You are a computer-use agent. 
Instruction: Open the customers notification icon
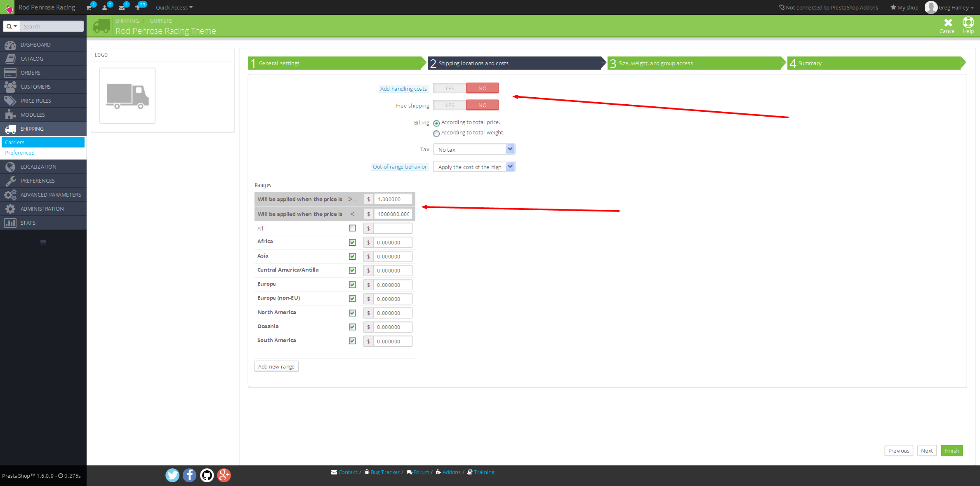coord(105,8)
